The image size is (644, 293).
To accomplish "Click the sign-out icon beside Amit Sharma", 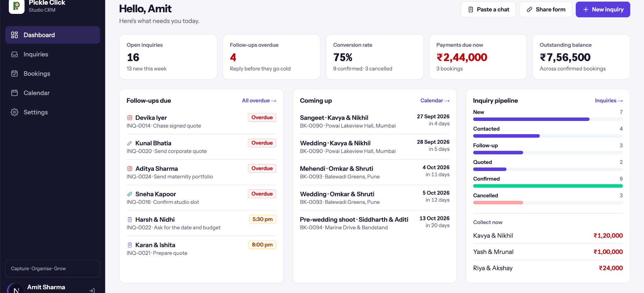I will (92, 290).
